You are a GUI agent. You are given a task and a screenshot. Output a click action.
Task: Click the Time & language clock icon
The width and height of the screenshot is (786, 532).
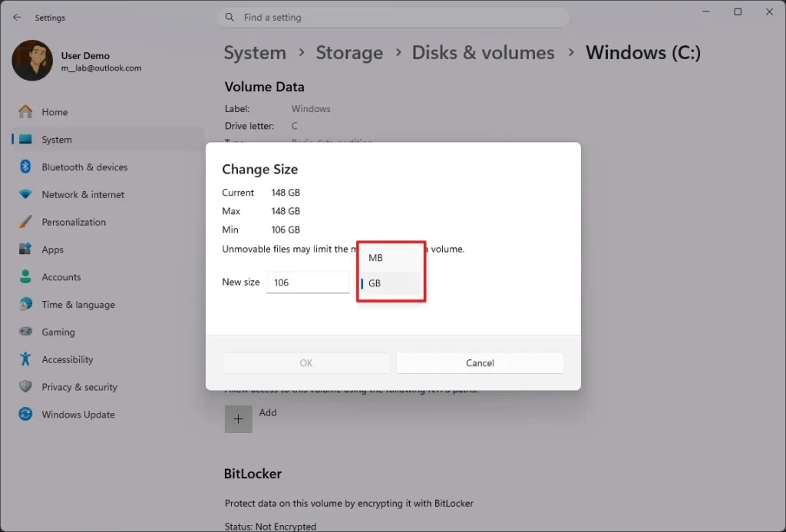[x=25, y=304]
